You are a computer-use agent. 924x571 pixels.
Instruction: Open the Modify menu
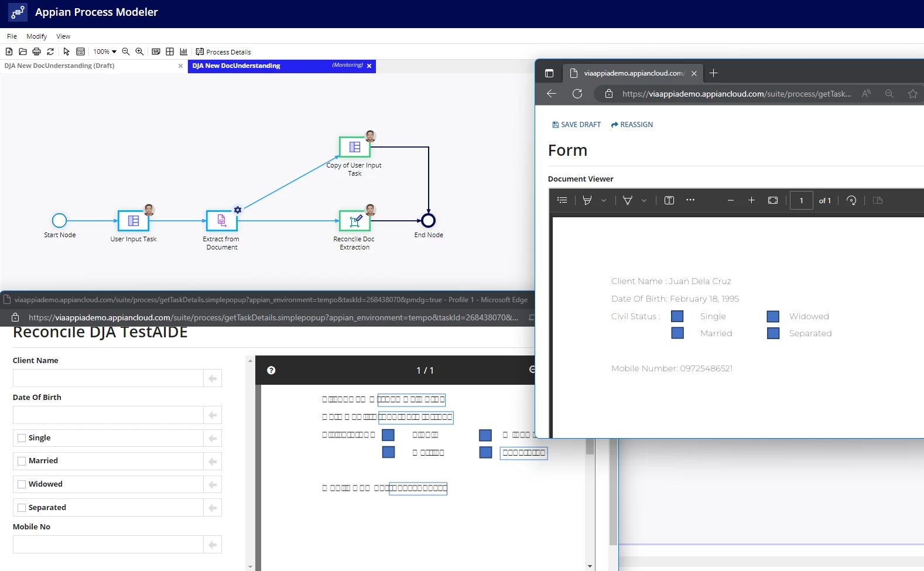(36, 36)
